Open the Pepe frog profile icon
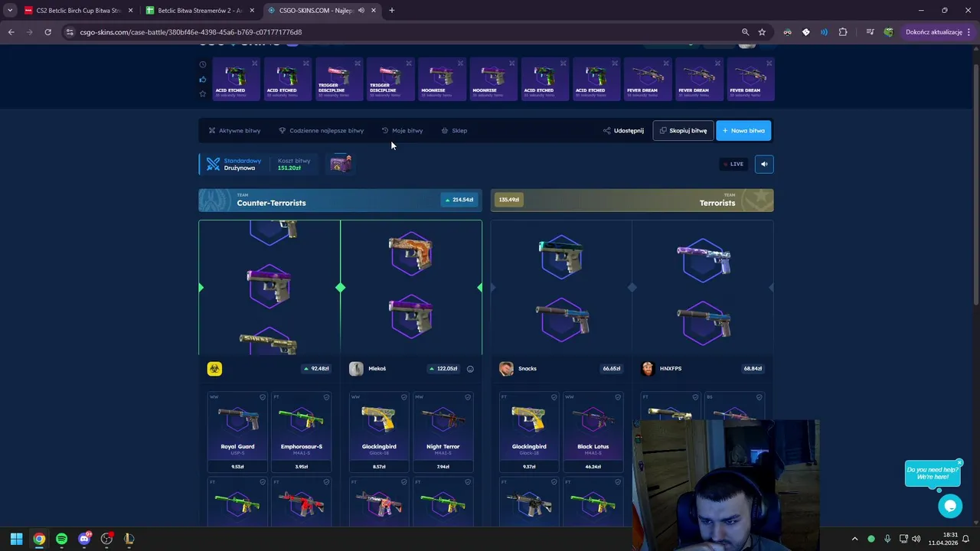 pos(888,32)
